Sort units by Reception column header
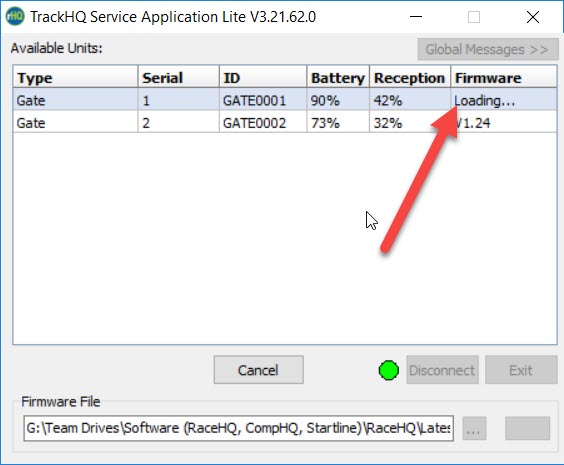The height and width of the screenshot is (465, 564). 410,77
